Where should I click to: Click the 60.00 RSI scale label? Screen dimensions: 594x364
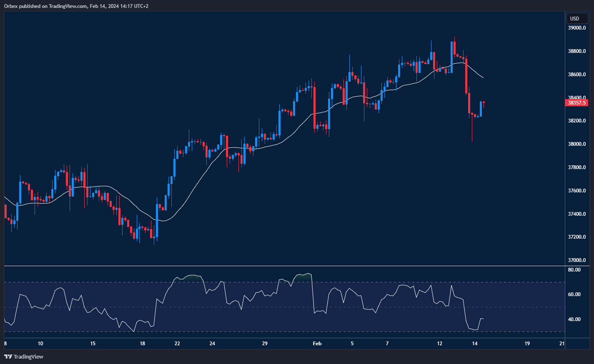(574, 294)
